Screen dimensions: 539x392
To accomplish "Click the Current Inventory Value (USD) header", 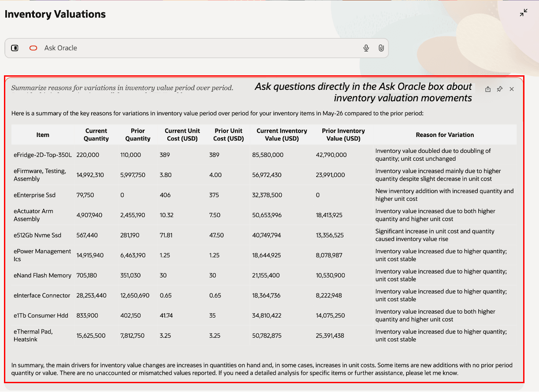I will [282, 135].
